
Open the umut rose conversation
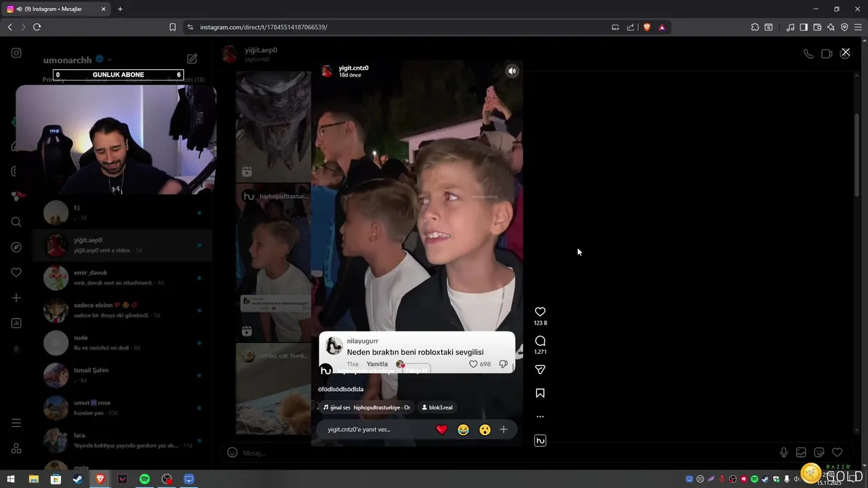click(123, 407)
